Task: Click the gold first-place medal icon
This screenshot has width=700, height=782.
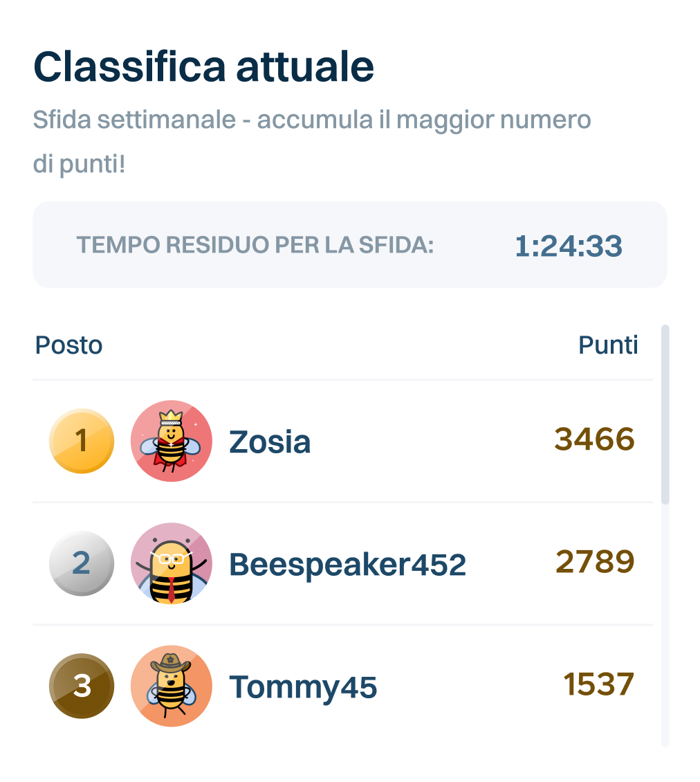Action: pyautogui.click(x=82, y=441)
